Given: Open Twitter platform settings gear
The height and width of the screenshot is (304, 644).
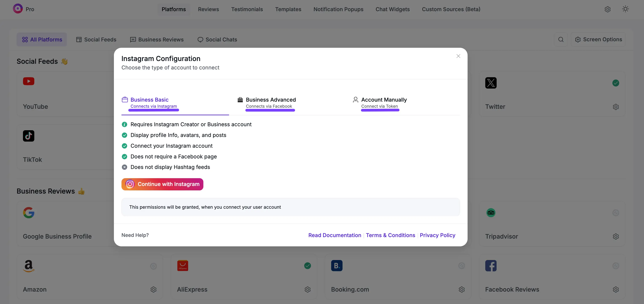Looking at the screenshot, I should pos(616,107).
